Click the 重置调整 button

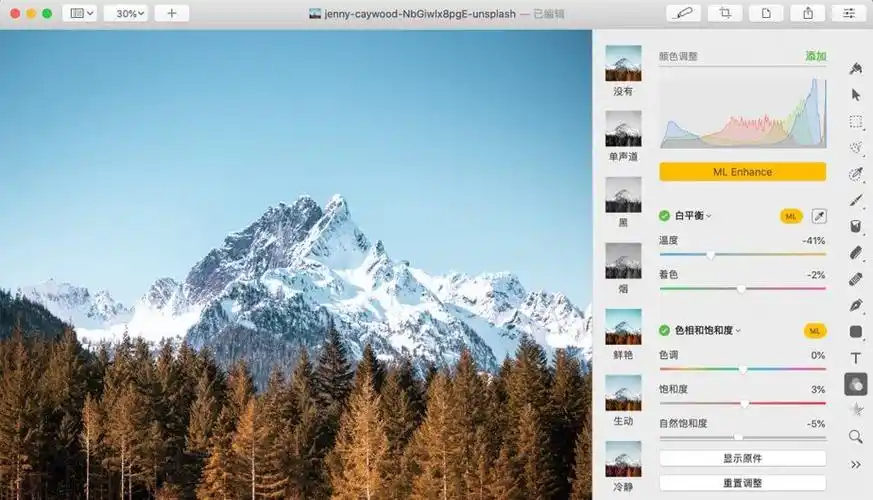pyautogui.click(x=742, y=482)
